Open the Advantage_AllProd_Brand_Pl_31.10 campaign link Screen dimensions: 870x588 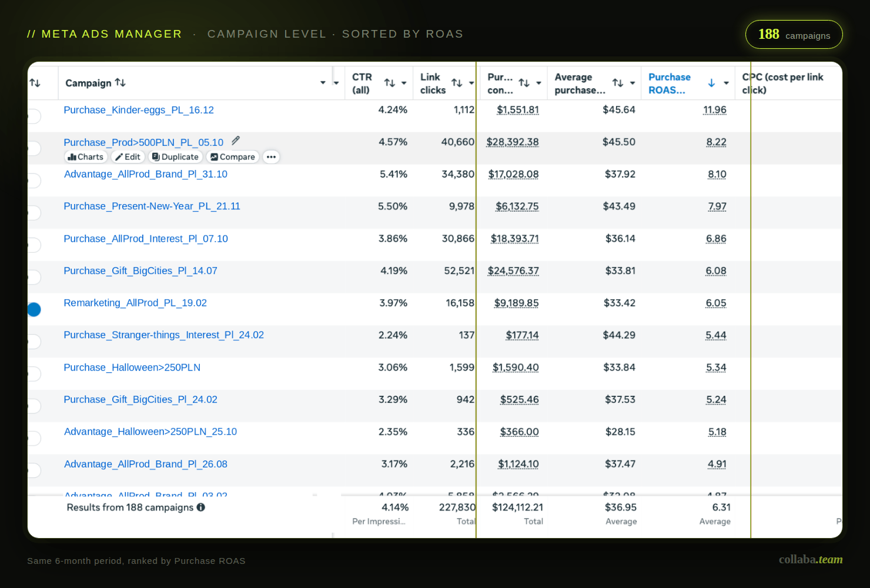pyautogui.click(x=146, y=174)
